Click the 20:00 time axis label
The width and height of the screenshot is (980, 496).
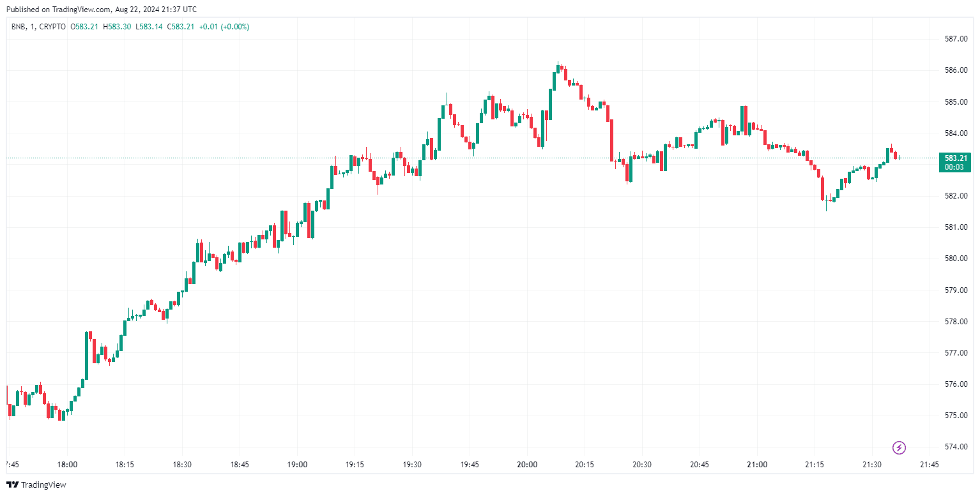[x=528, y=465]
